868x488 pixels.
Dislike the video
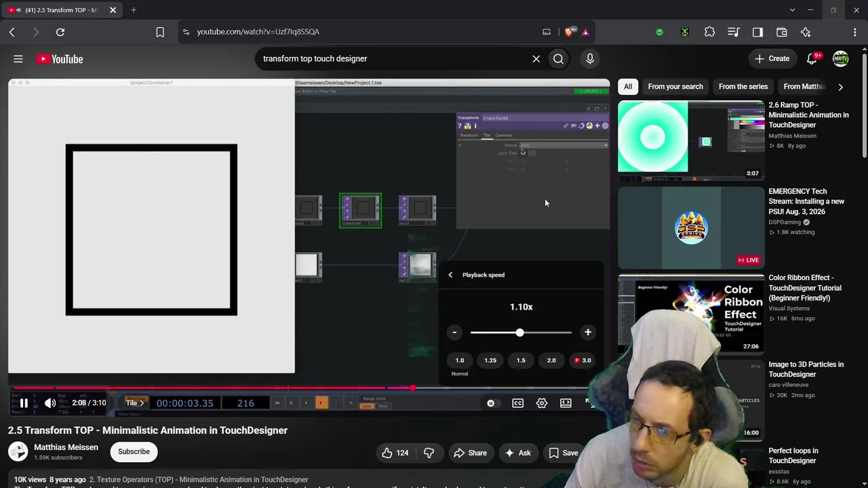click(x=429, y=453)
